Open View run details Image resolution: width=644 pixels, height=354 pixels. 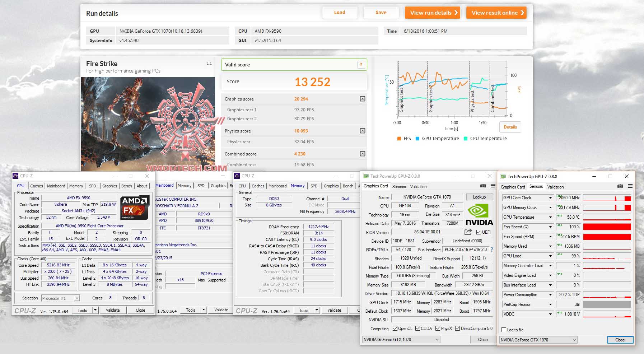click(x=433, y=13)
